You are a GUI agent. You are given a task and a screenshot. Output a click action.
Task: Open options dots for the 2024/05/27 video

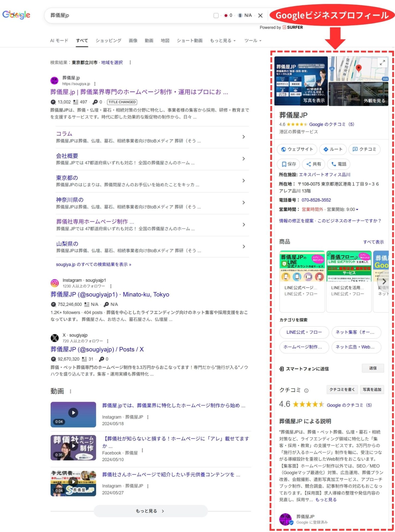coord(148,486)
